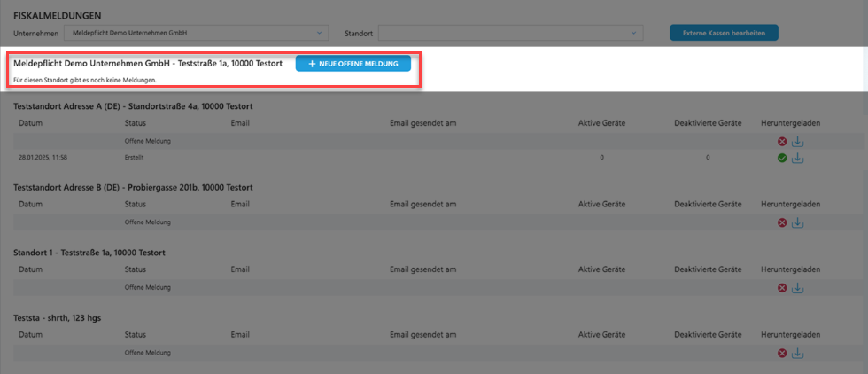
Task: Click Status header under Teststandort Adresse B
Action: pos(136,205)
